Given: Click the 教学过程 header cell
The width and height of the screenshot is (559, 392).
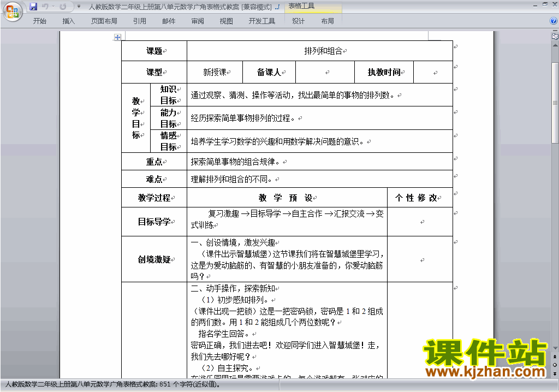Looking at the screenshot, I should pyautogui.click(x=154, y=198).
